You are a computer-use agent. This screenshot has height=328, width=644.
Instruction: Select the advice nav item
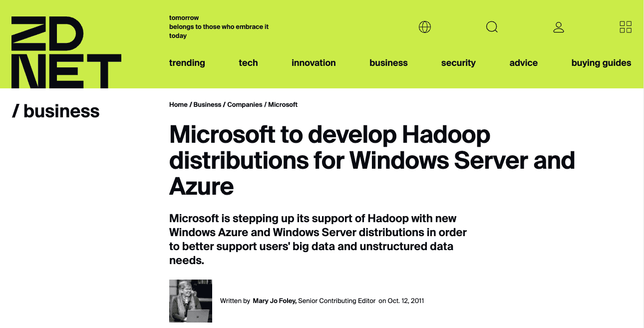click(x=524, y=63)
